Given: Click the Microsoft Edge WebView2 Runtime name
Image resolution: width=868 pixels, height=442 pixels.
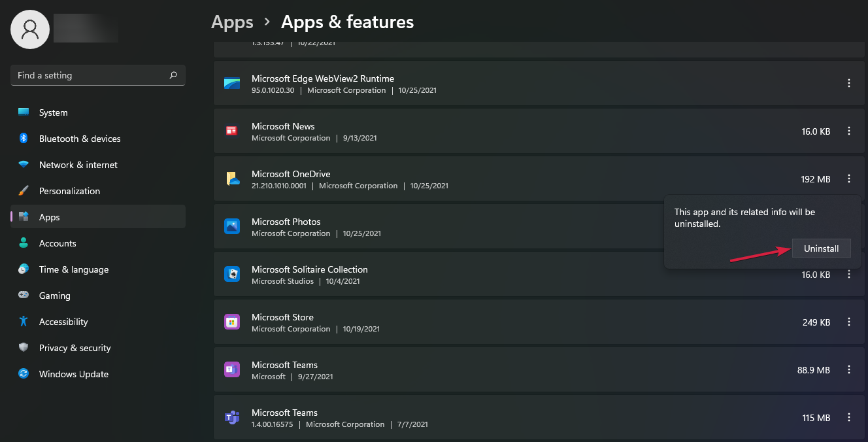Looking at the screenshot, I should [x=323, y=78].
